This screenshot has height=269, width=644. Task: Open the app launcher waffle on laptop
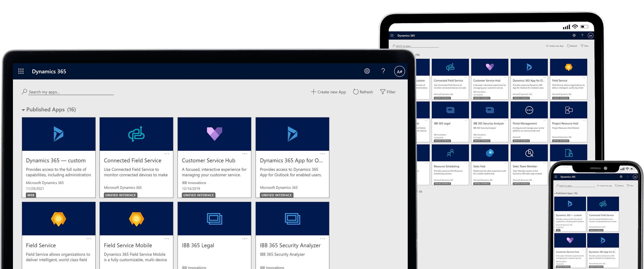tap(21, 71)
